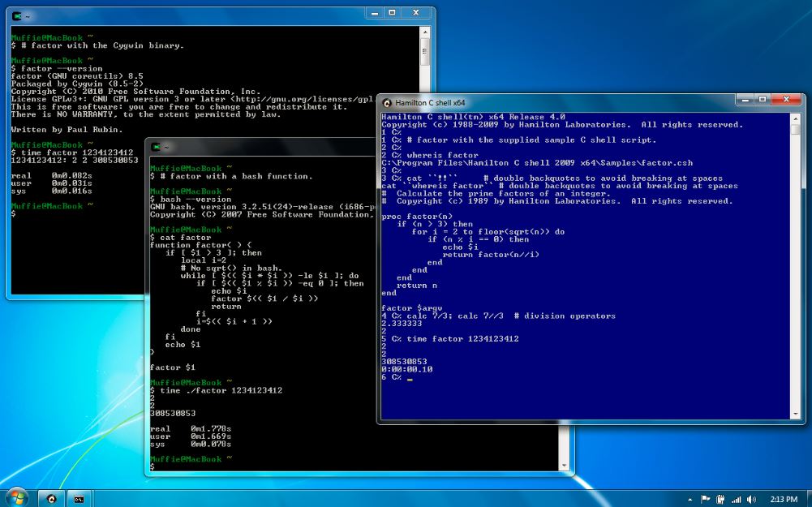
Task: Click 'return factor(n//i)' line
Action: (x=491, y=255)
